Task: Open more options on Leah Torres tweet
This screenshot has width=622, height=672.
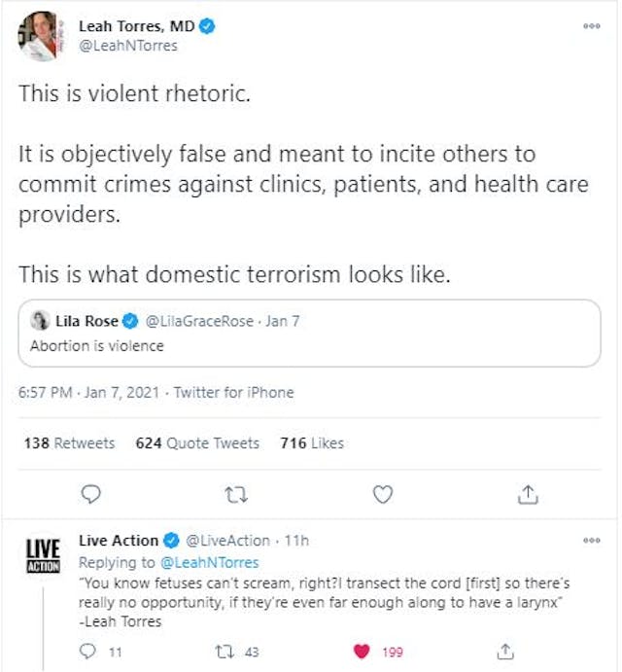Action: [591, 26]
